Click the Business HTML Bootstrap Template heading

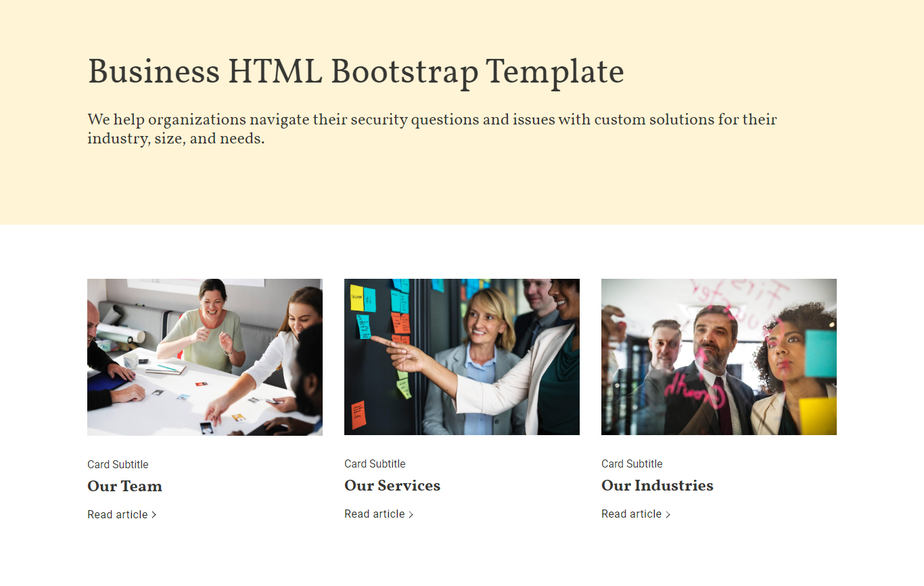[356, 72]
